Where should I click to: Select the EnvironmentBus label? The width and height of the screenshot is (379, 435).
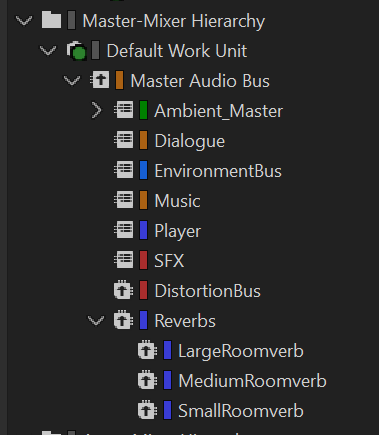point(218,171)
